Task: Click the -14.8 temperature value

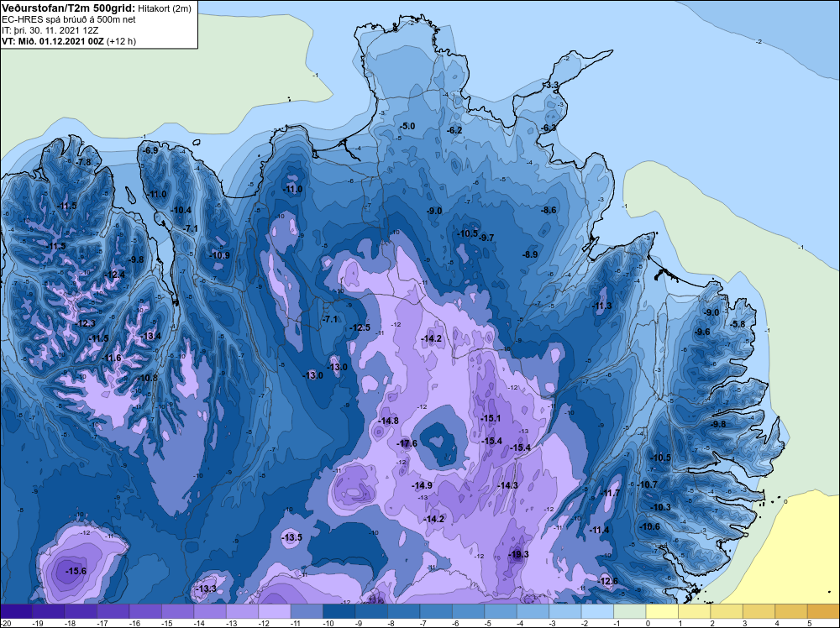Action: point(388,421)
